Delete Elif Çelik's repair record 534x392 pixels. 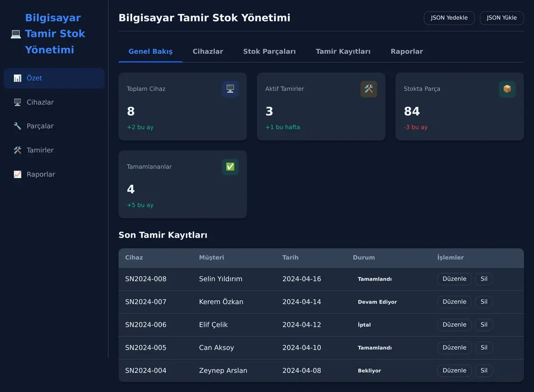tap(484, 325)
